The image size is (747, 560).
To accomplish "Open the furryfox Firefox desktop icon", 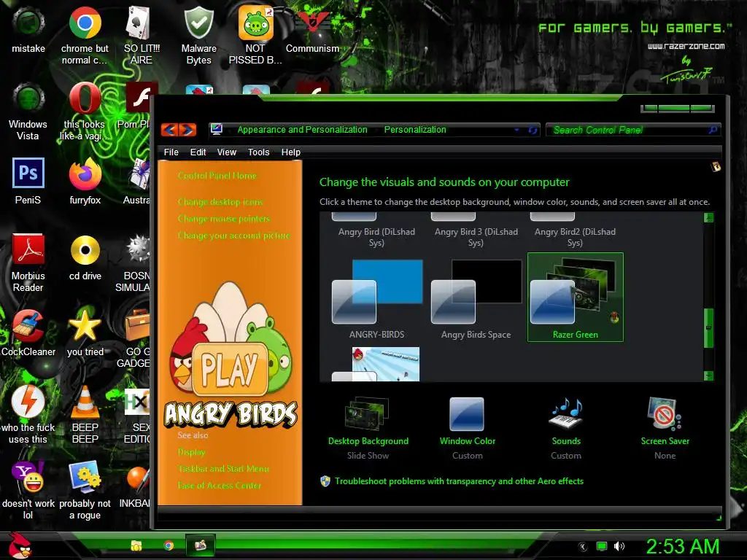I will click(85, 182).
